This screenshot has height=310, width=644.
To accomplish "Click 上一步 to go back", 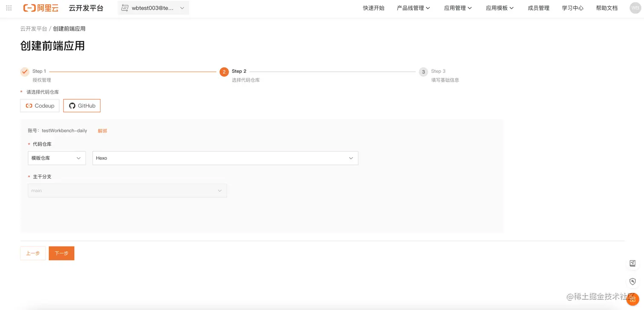I will (x=33, y=253).
